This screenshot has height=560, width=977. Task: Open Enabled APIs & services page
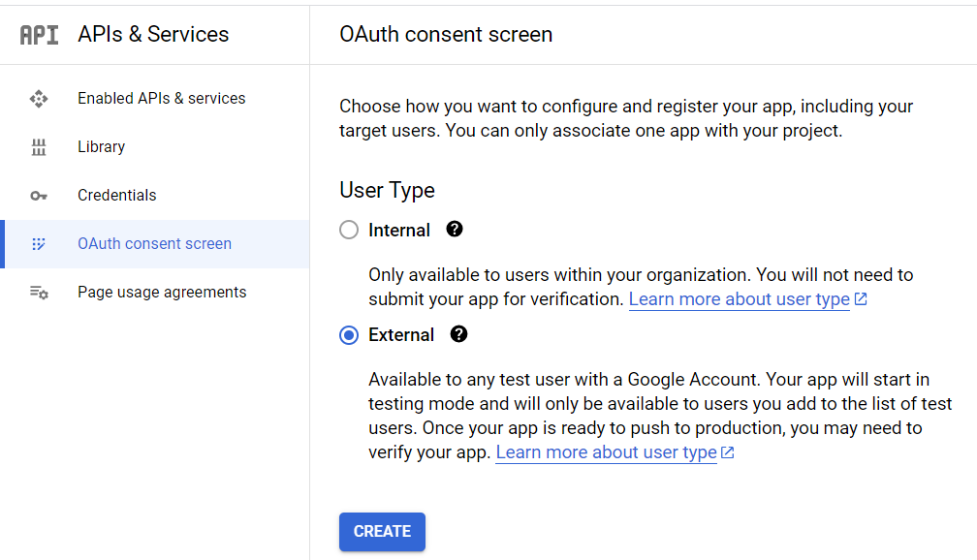161,99
